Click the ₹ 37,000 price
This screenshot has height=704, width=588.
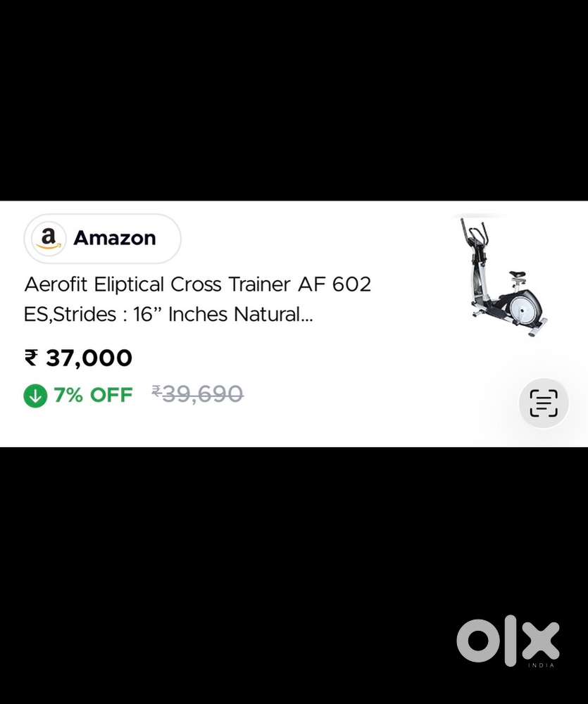tap(78, 358)
